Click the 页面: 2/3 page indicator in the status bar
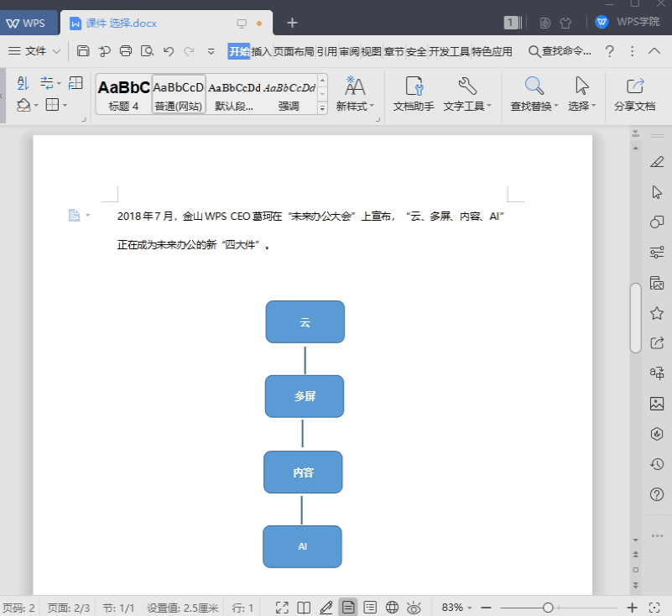672x616 pixels. click(69, 608)
